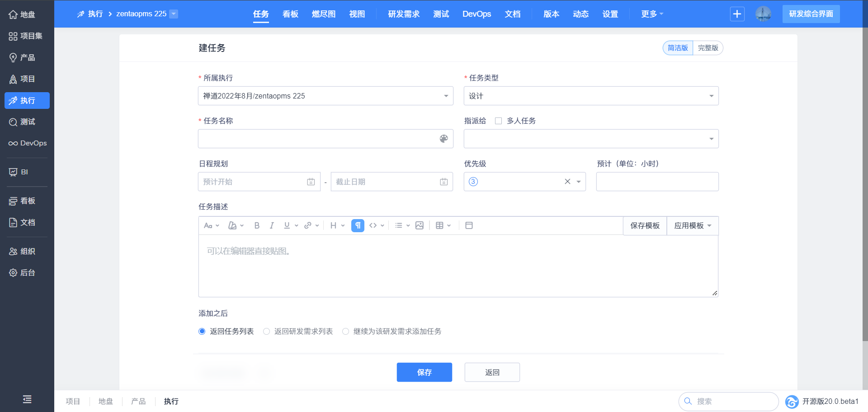Select 继续为该研发需求添加任务 radio option

point(346,332)
